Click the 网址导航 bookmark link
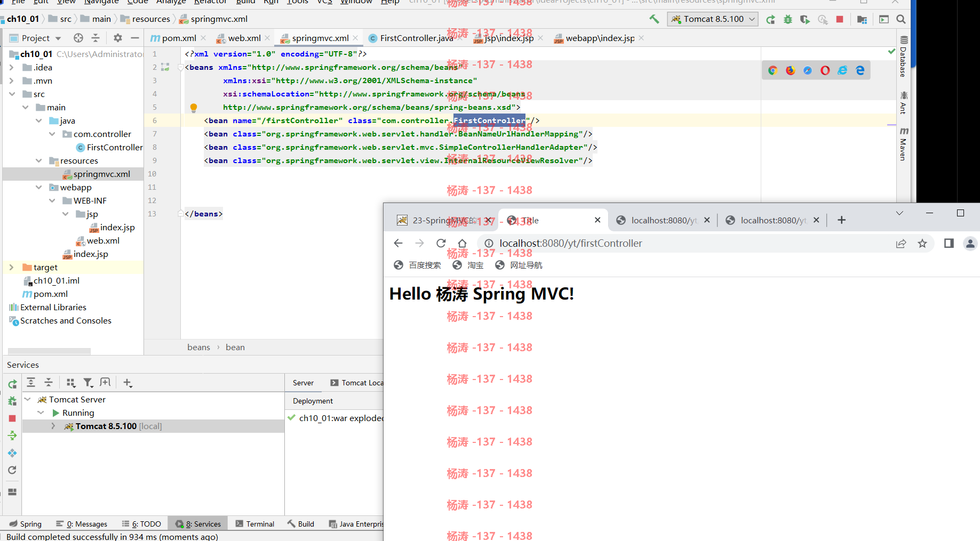This screenshot has width=980, height=541. click(519, 265)
